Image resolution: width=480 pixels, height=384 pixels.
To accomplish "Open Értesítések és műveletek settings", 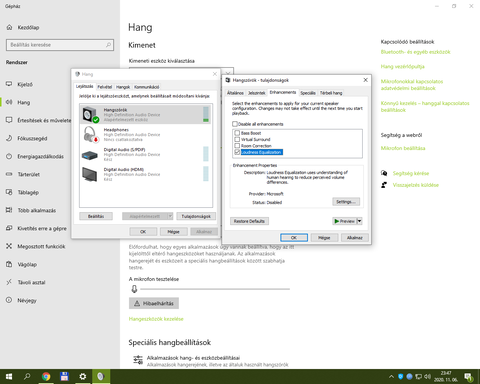I will coord(44,120).
